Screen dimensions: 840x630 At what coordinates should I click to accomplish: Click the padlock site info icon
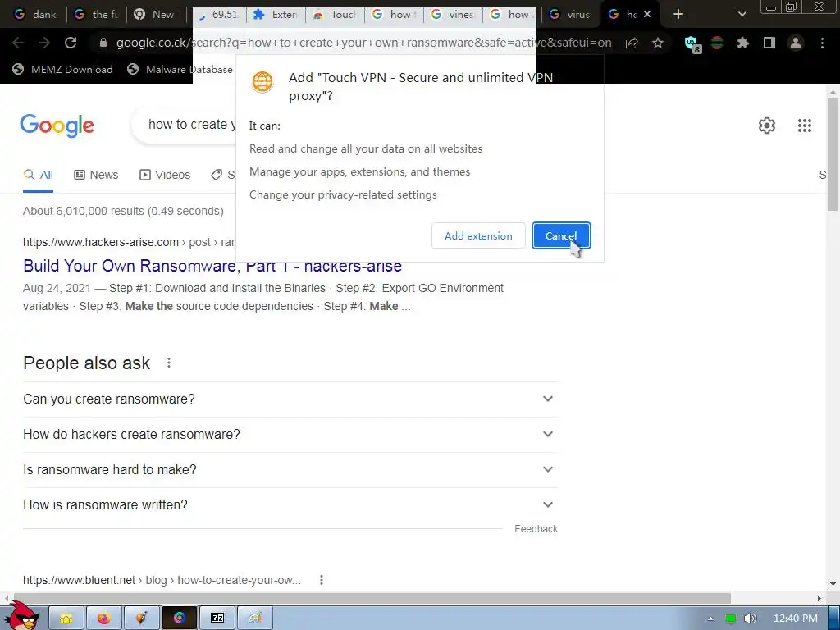pos(103,43)
